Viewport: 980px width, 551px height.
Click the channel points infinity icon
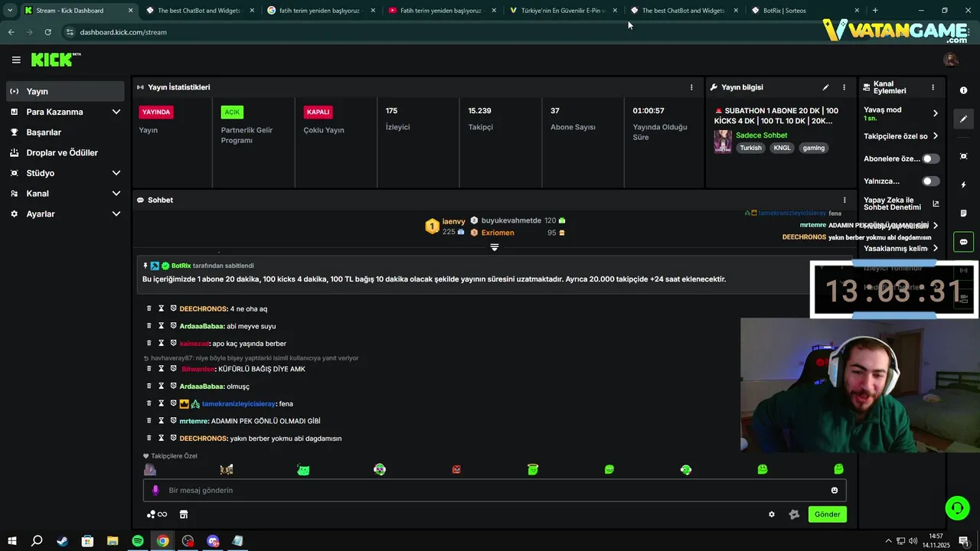157,514
